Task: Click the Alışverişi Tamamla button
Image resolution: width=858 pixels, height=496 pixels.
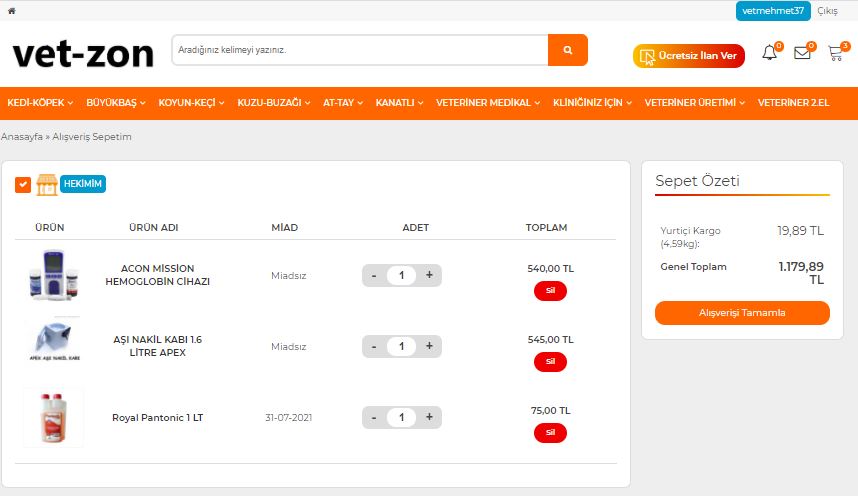Action: 742,313
